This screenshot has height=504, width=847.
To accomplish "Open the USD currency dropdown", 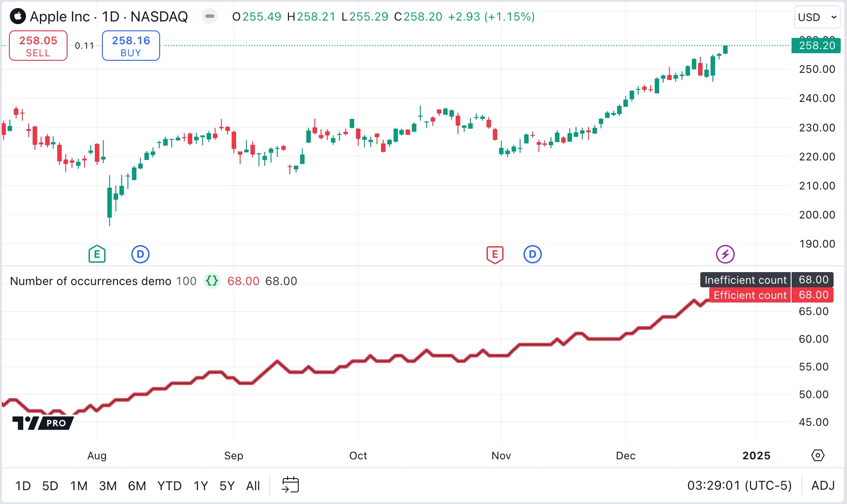I will [817, 17].
